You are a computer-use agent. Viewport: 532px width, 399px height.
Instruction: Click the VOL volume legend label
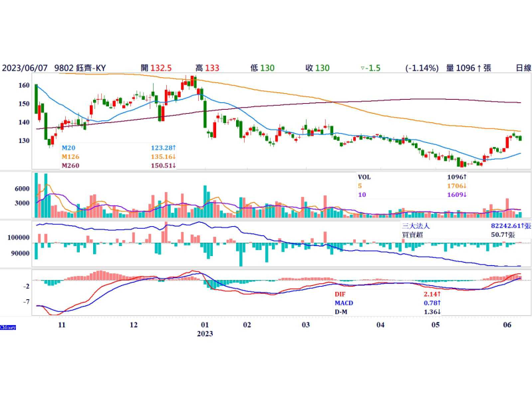pyautogui.click(x=365, y=178)
